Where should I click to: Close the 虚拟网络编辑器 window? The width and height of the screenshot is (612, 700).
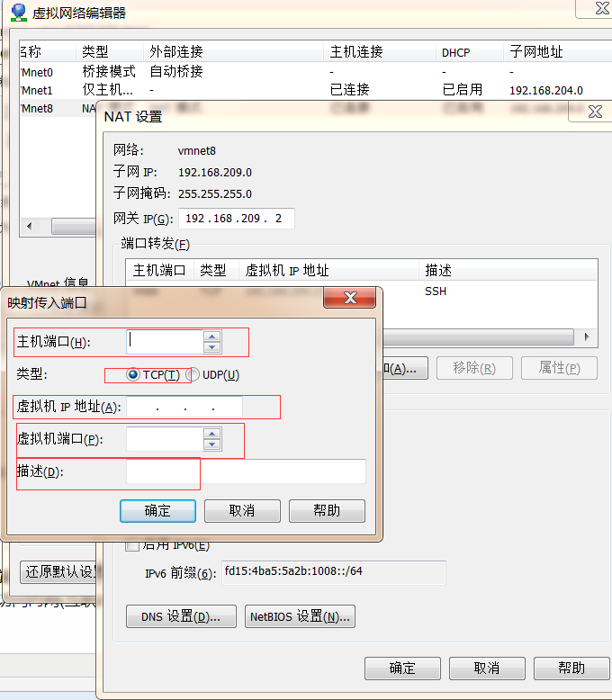[602, 8]
